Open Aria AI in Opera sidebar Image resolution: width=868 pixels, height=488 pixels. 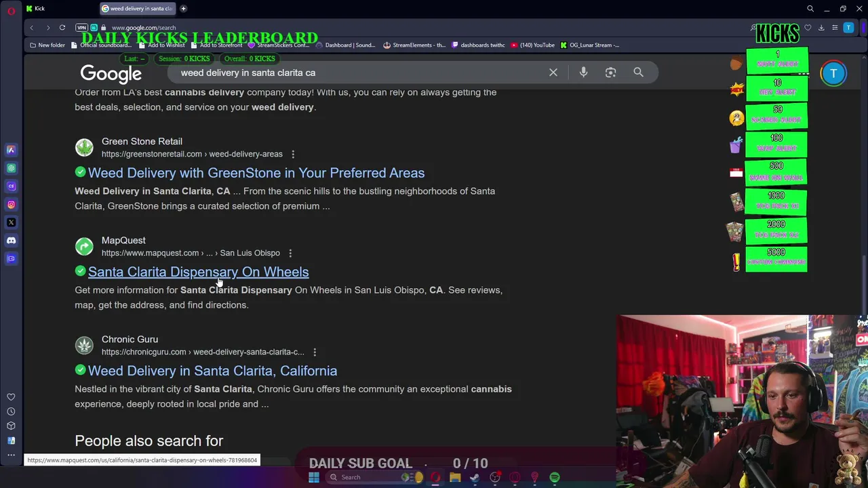click(x=11, y=150)
